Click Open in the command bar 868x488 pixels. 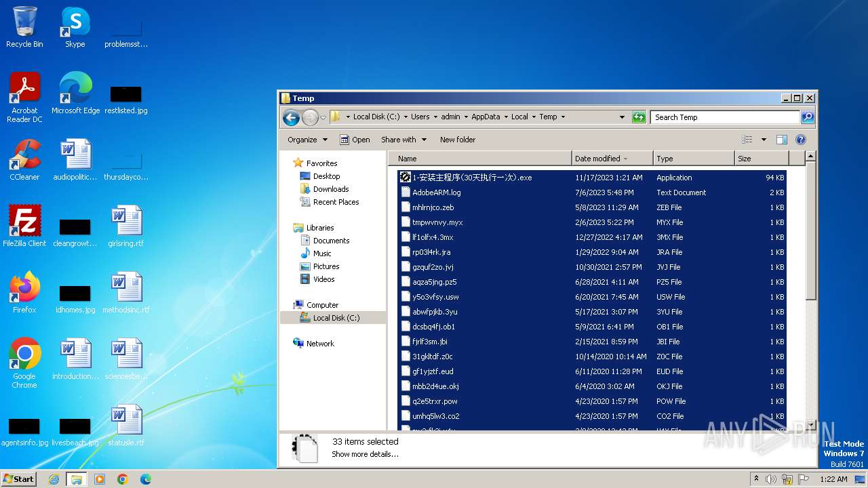click(355, 140)
